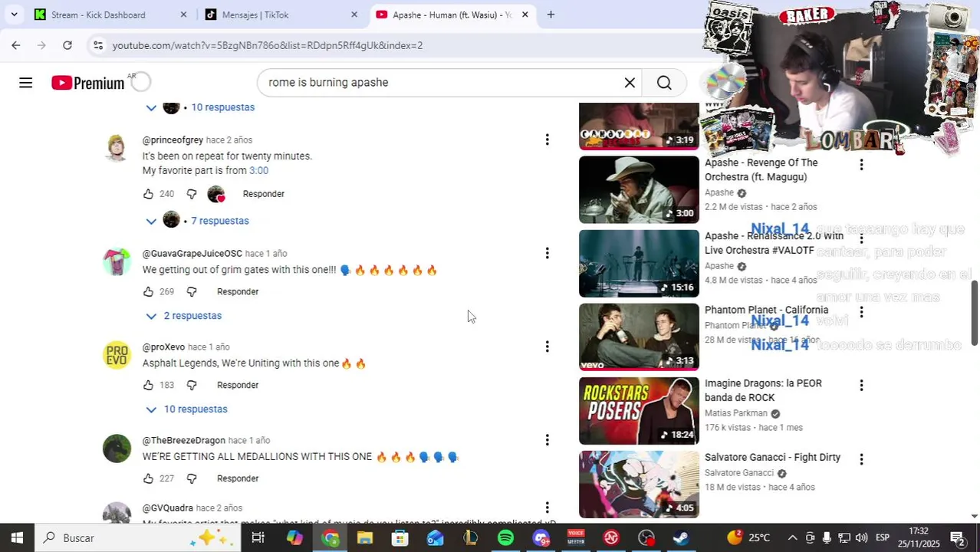Select the Apashe - Human YouTube tab

451,15
